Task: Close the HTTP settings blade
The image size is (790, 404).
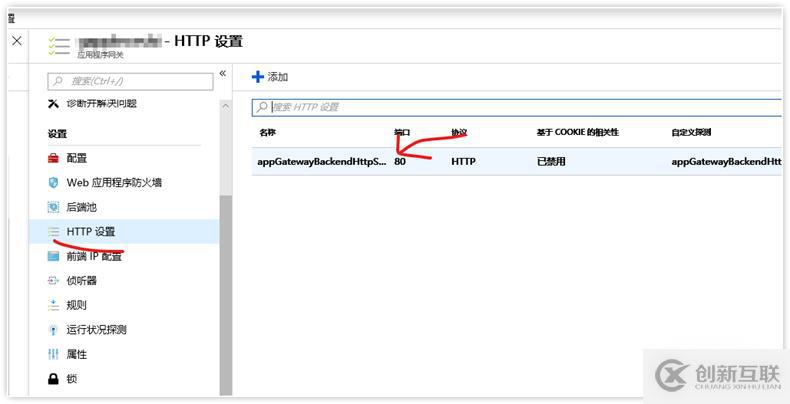Action: [x=17, y=41]
